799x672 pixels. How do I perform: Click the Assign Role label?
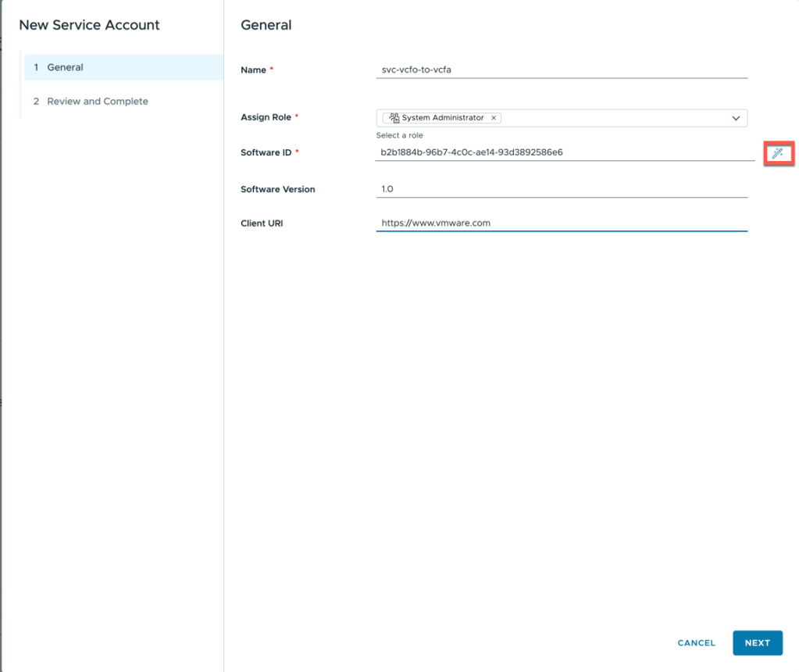pyautogui.click(x=266, y=117)
